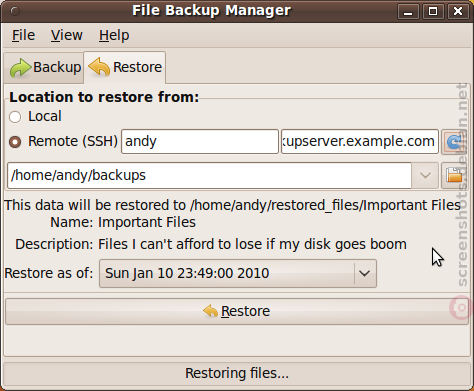Viewport: 474px width, 391px height.
Task: Open the View menu
Action: [67, 35]
